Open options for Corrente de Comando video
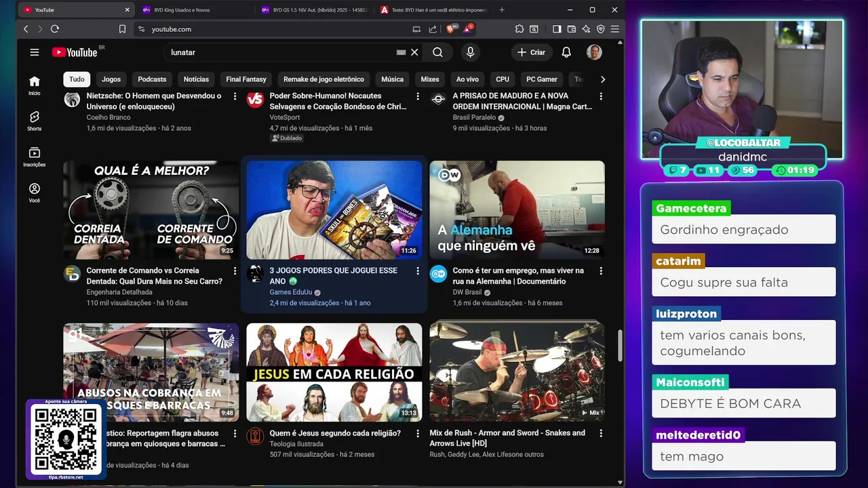 click(x=235, y=271)
